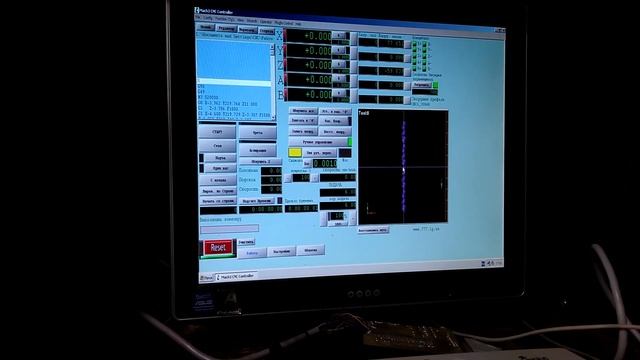Click the B axis +0.000 readout
Viewport: 640px width, 360px height.
click(x=309, y=94)
